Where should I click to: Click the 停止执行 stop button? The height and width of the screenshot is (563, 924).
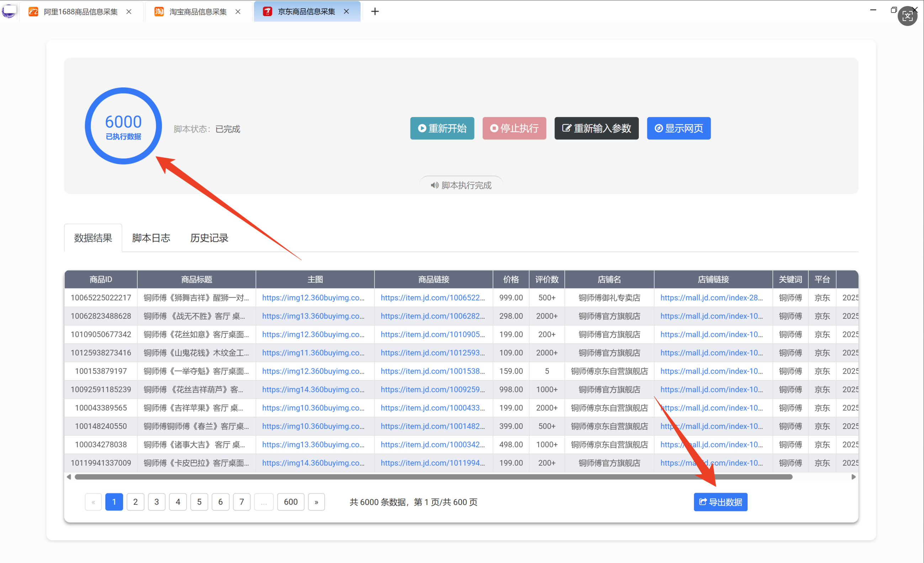pyautogui.click(x=514, y=128)
